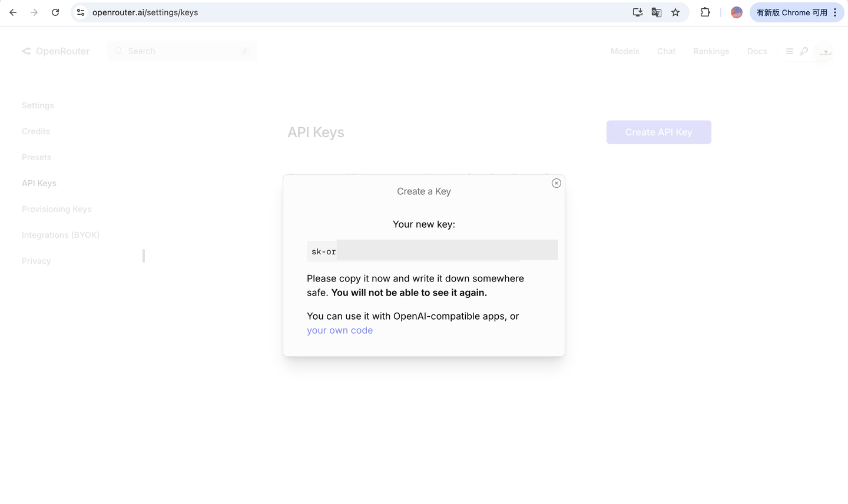Go to the Rankings page

[711, 51]
